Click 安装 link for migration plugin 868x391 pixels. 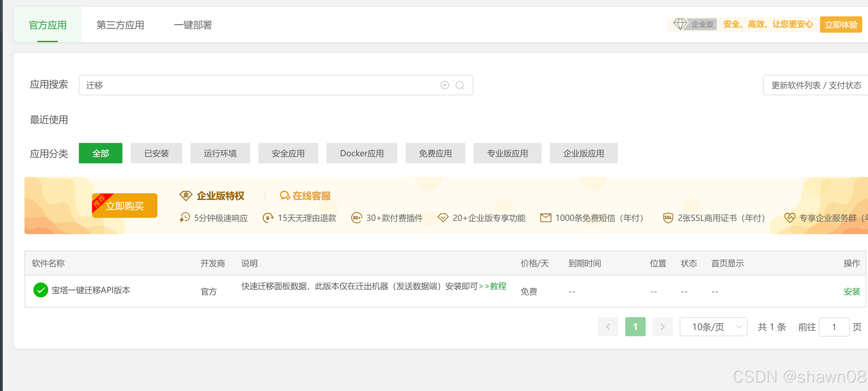(852, 292)
